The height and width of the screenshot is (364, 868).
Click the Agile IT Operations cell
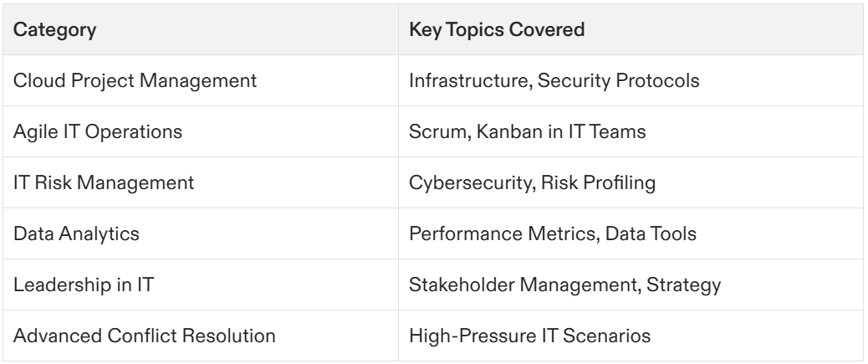[201, 131]
